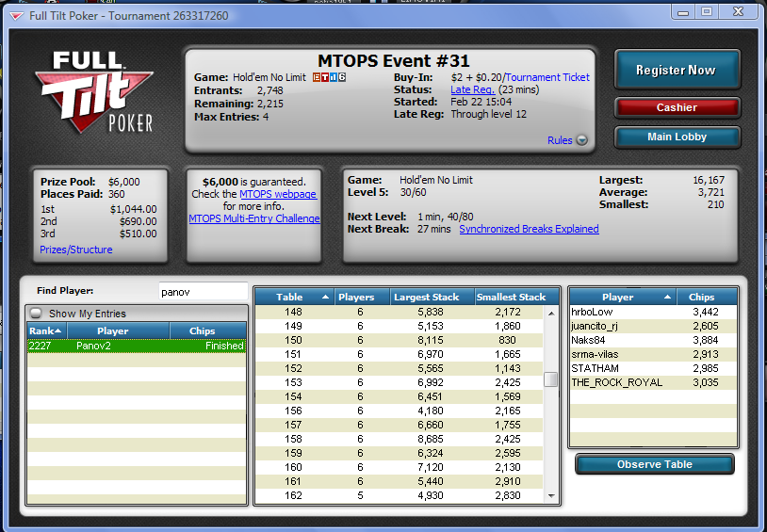This screenshot has height=532, width=767.
Task: Select player hrboLow in player list
Action: (x=654, y=312)
